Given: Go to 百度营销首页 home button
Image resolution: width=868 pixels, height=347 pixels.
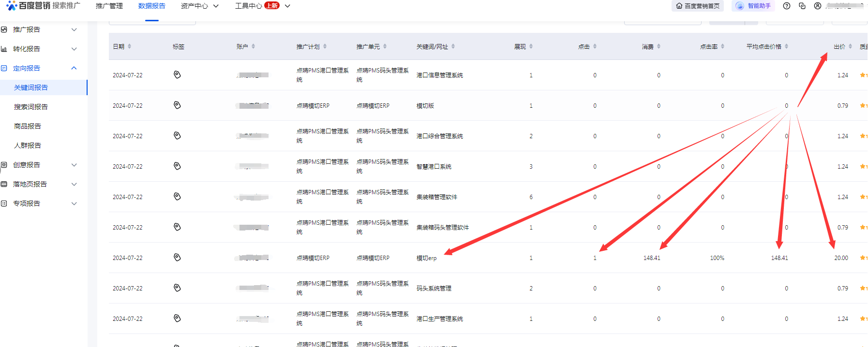Looking at the screenshot, I should tap(698, 6).
